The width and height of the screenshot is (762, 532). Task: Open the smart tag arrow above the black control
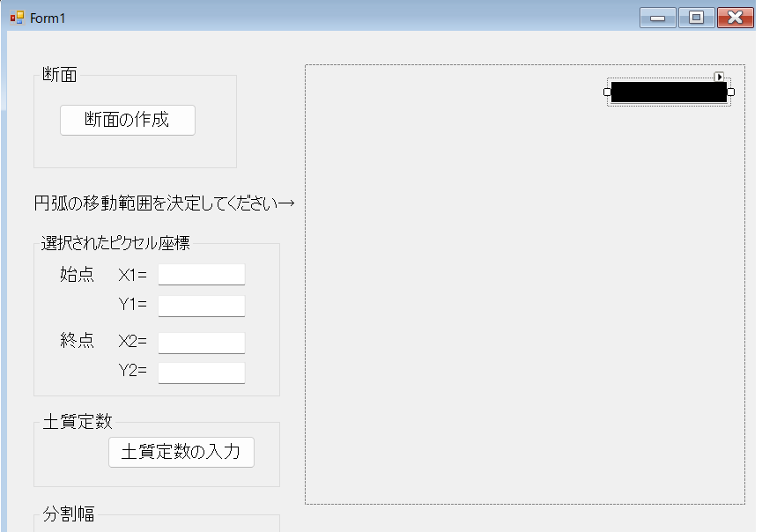(719, 78)
